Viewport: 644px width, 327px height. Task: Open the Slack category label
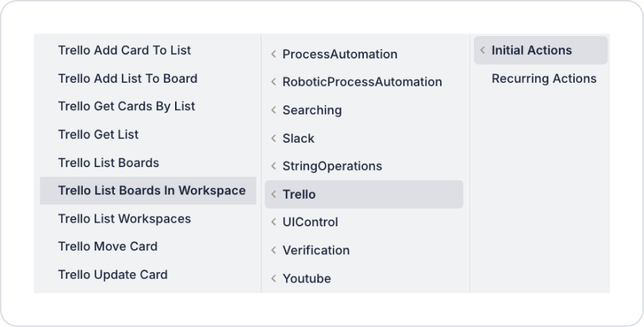(298, 138)
